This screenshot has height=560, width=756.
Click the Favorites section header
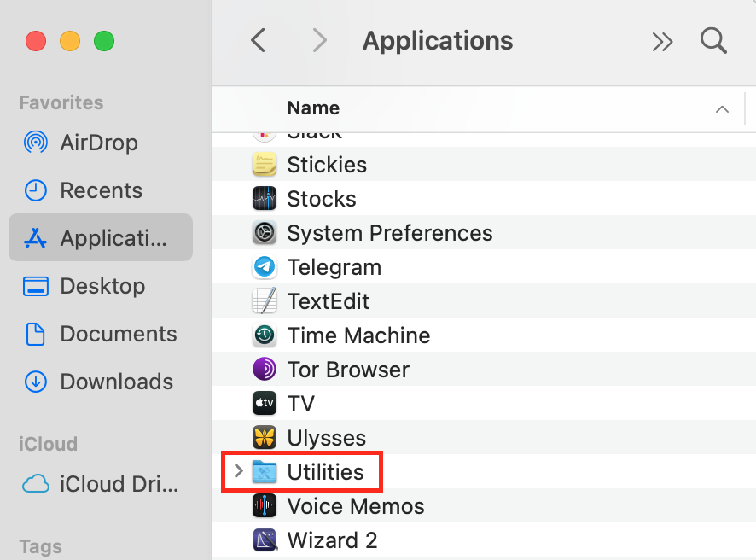61,102
